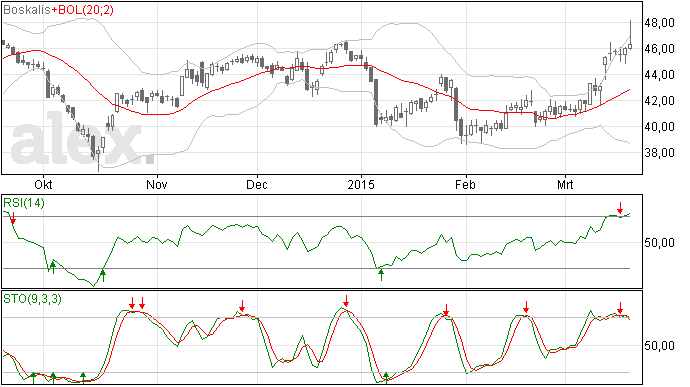690x387 pixels.
Task: Click the STO(9,3,3) indicator label
Action: tap(33, 299)
